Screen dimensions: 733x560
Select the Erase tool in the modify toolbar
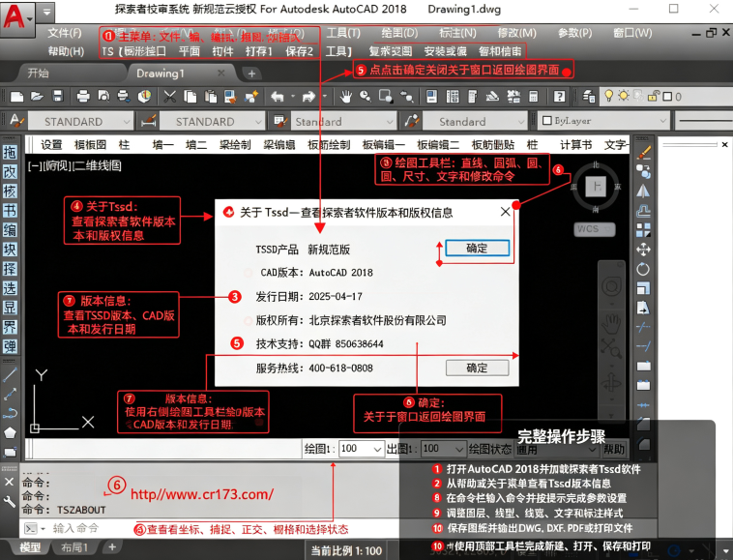pos(644,153)
